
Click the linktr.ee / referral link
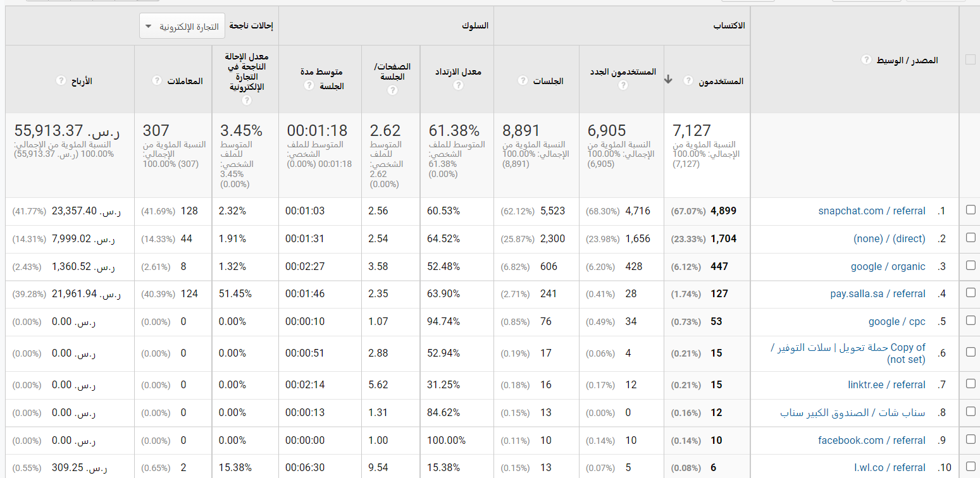[x=886, y=385]
